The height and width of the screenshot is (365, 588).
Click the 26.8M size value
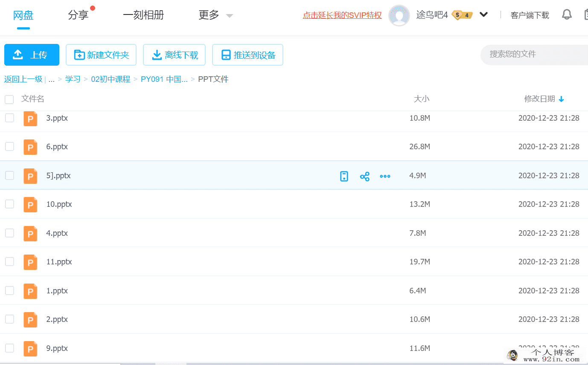(419, 147)
